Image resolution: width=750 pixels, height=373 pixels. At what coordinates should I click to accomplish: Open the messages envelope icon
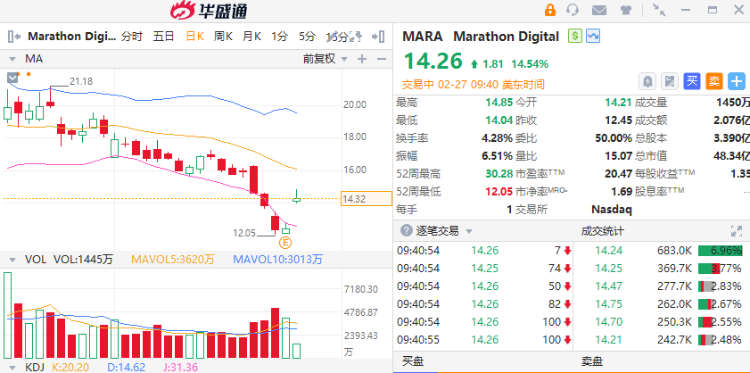click(x=599, y=10)
